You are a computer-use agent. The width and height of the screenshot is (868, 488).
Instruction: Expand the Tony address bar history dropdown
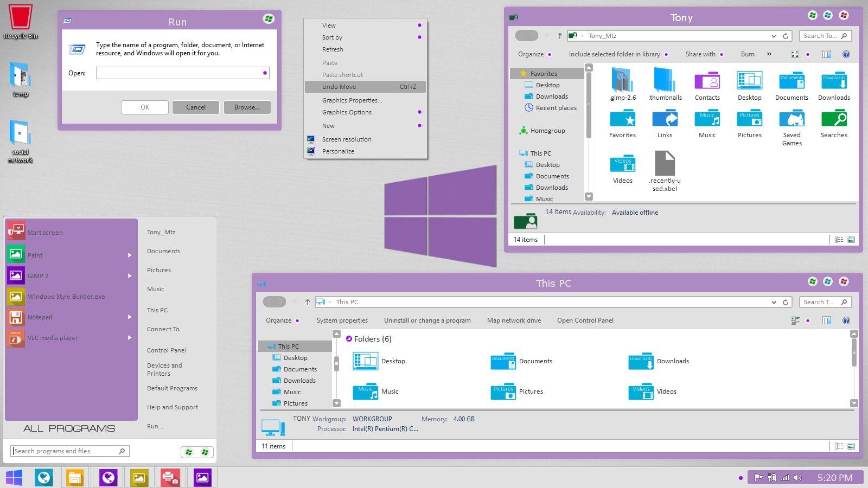click(774, 36)
